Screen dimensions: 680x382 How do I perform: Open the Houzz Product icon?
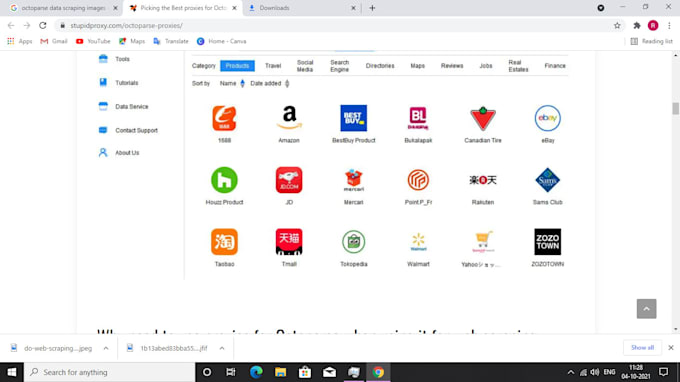pyautogui.click(x=224, y=180)
